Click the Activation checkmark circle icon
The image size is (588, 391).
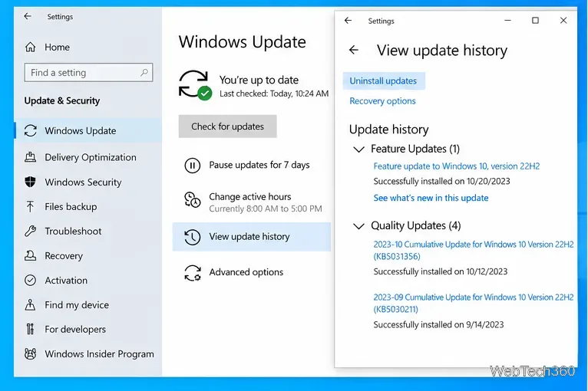click(31, 280)
